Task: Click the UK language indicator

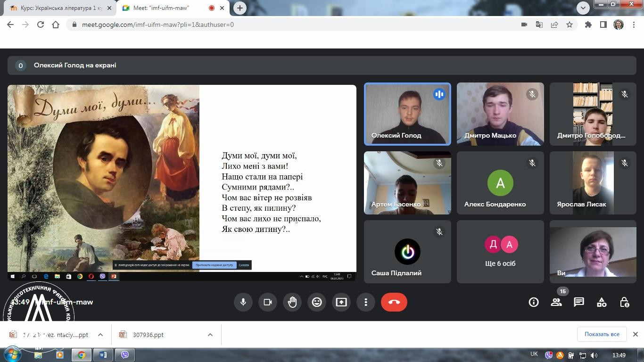Action: pyautogui.click(x=534, y=354)
